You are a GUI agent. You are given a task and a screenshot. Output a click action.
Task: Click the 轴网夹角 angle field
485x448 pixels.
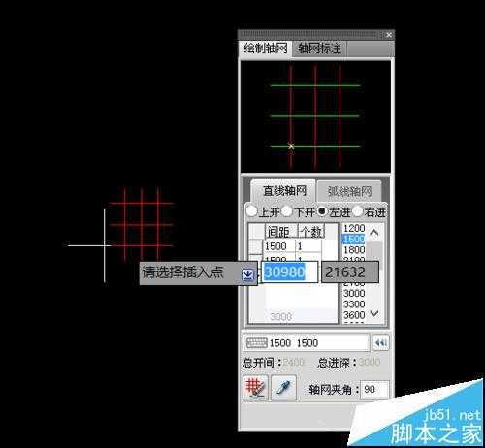pyautogui.click(x=374, y=390)
